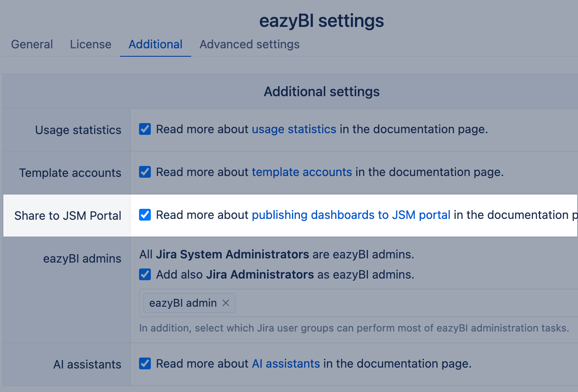Click the Additional settings section header
This screenshot has height=392, width=578.
coord(321,92)
